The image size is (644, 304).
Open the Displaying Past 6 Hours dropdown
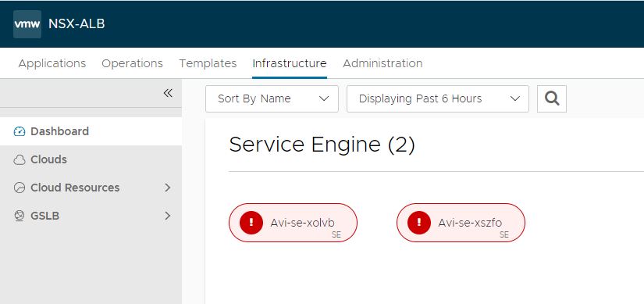click(x=438, y=98)
